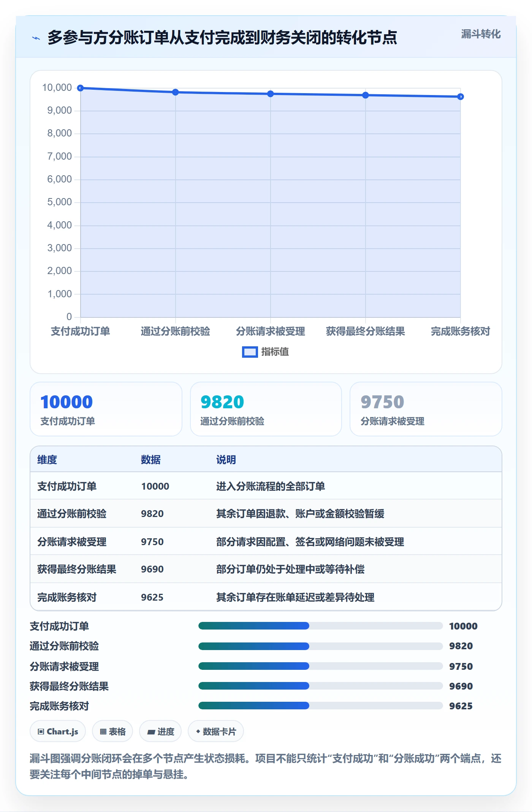The height and width of the screenshot is (812, 532).
Task: Click the chart point for 获得最终分账结果
Action: 366,95
